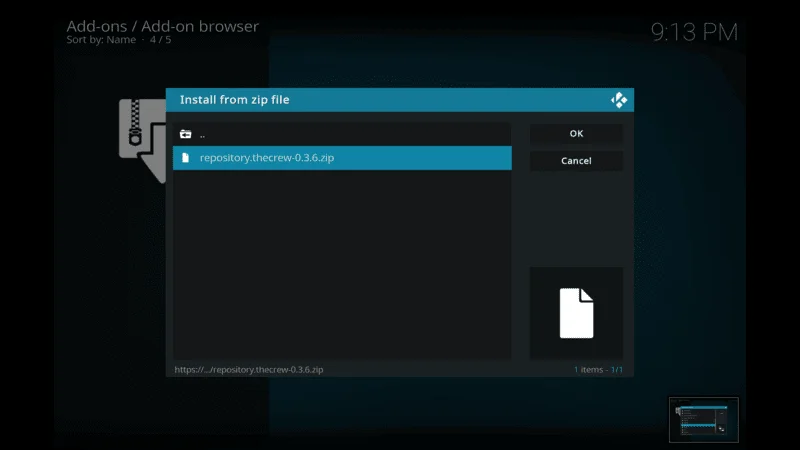Click the large file preview thumbnail
800x450 pixels.
coord(576,313)
